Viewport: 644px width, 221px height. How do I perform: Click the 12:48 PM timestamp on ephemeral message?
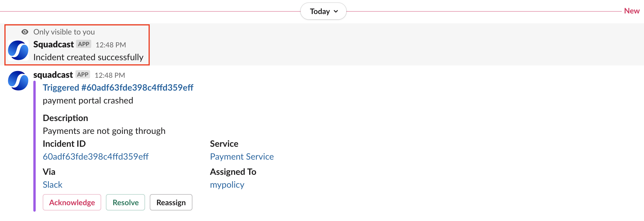point(111,45)
